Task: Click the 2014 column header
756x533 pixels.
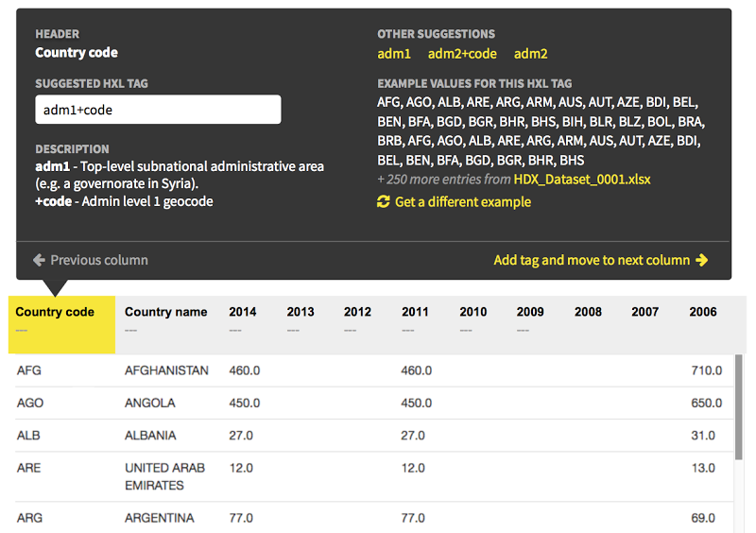Action: click(x=243, y=312)
